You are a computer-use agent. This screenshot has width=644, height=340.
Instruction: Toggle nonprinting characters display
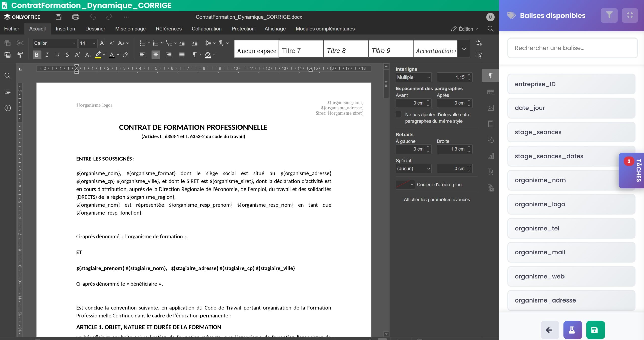(x=194, y=55)
